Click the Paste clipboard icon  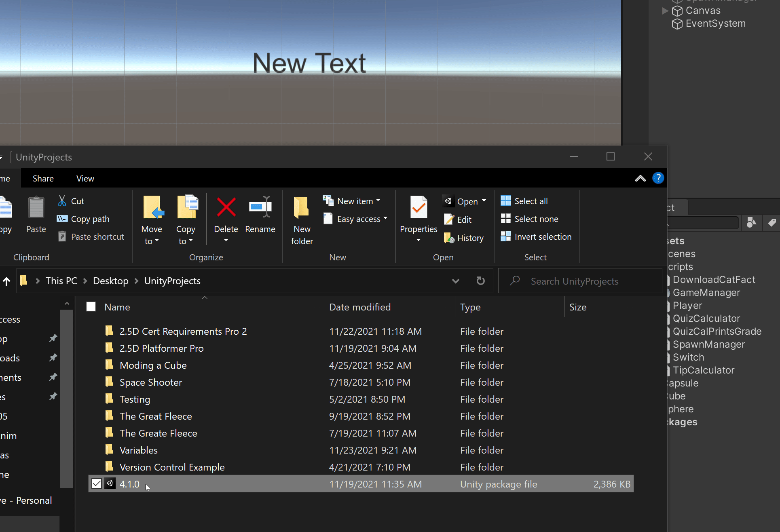pyautogui.click(x=36, y=207)
